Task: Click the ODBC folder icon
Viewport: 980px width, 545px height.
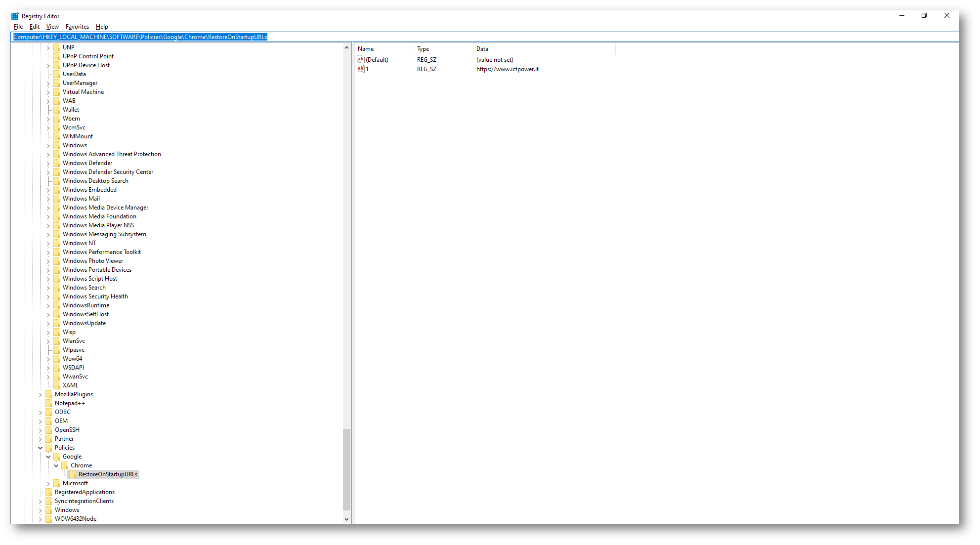Action: tap(49, 412)
